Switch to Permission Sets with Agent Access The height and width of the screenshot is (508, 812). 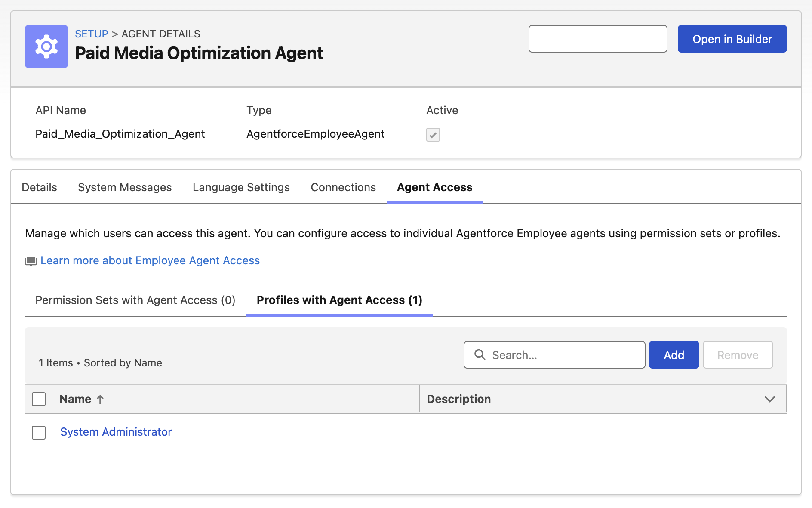[135, 300]
